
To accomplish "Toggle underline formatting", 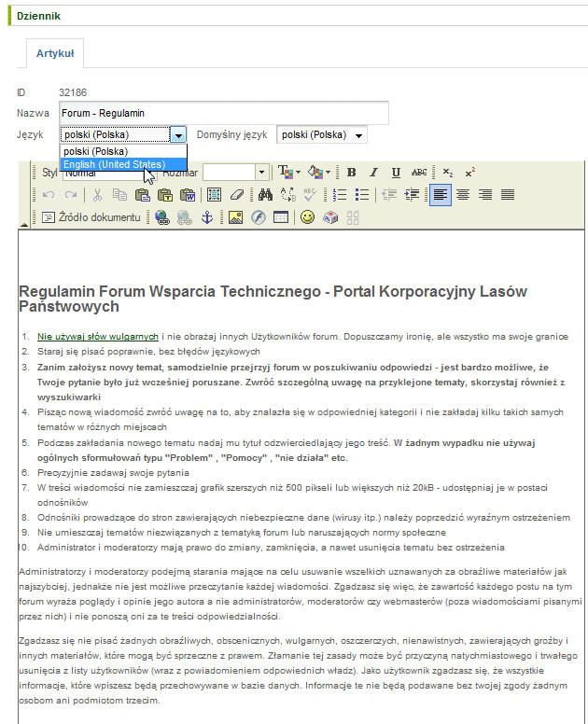I will [x=396, y=173].
